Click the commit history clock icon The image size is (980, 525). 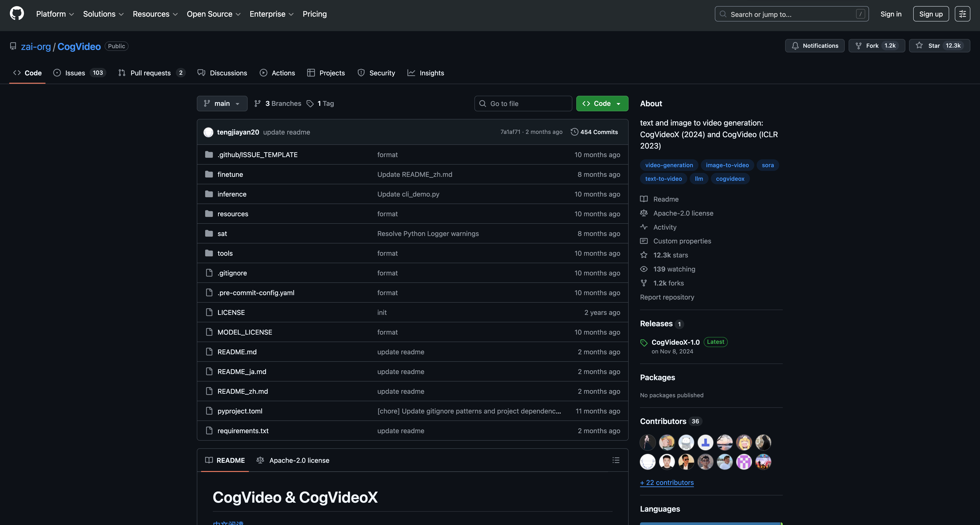pyautogui.click(x=574, y=132)
